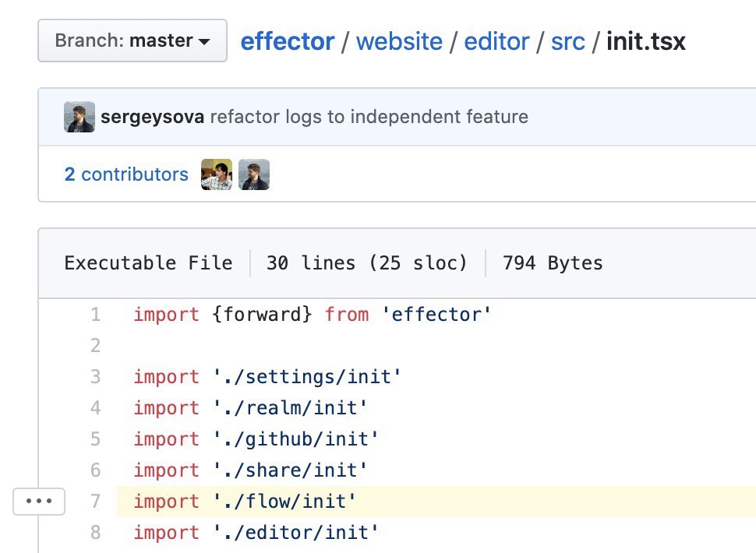Show the 2 contributors list
This screenshot has width=756, height=553.
126,174
